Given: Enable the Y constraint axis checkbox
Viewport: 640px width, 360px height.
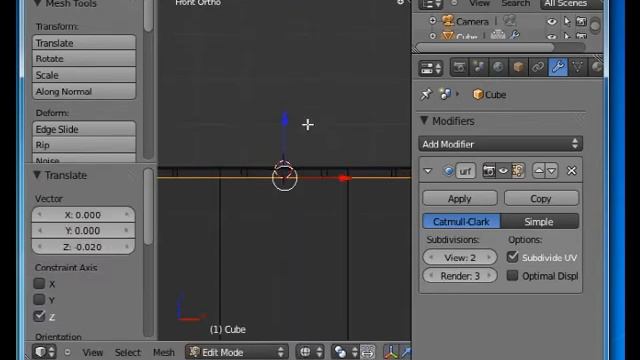Looking at the screenshot, I should point(39,300).
